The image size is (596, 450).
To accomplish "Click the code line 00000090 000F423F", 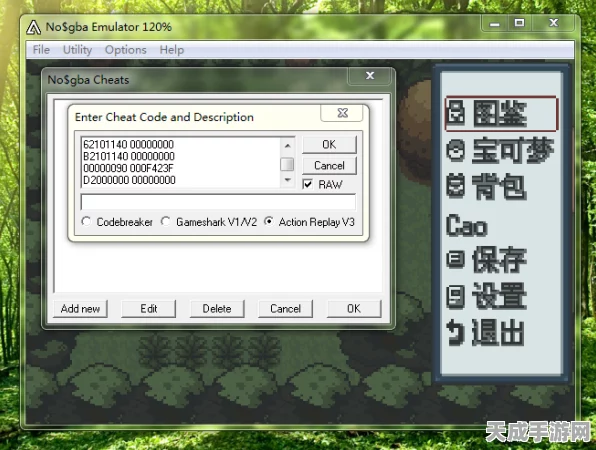I will pyautogui.click(x=128, y=168).
